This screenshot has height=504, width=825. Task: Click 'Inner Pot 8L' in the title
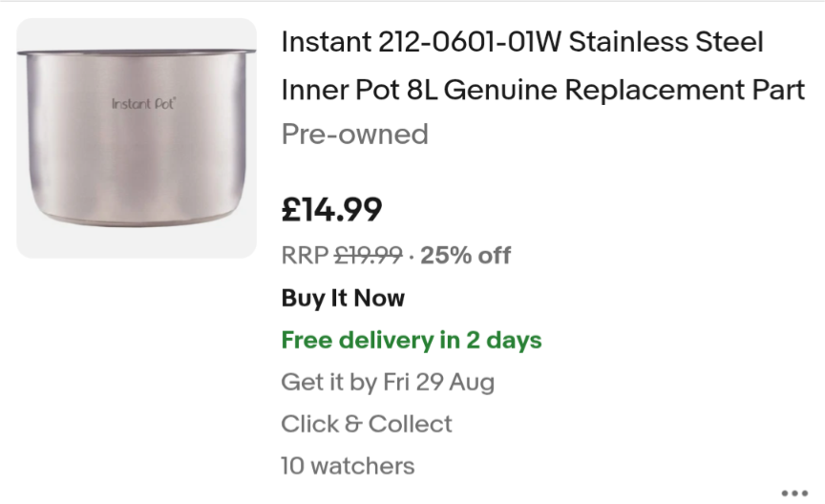[x=359, y=91]
